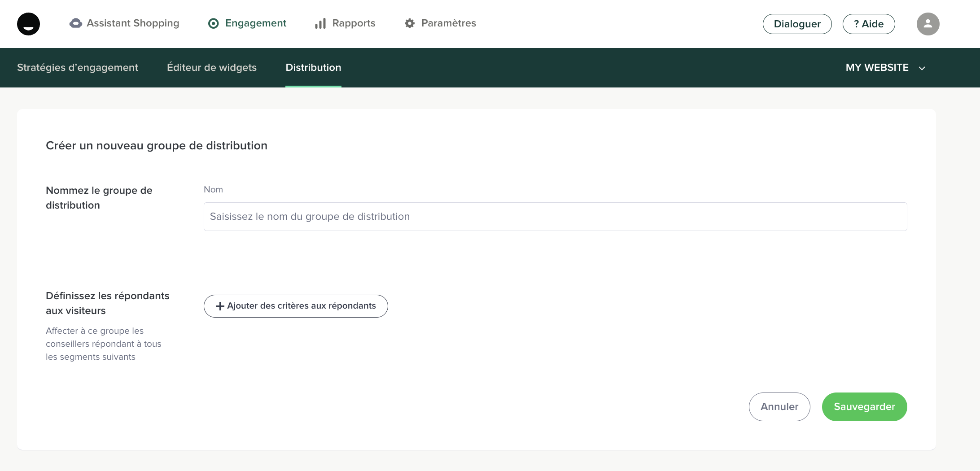980x471 pixels.
Task: Click the Engagement target icon
Action: pos(214,23)
